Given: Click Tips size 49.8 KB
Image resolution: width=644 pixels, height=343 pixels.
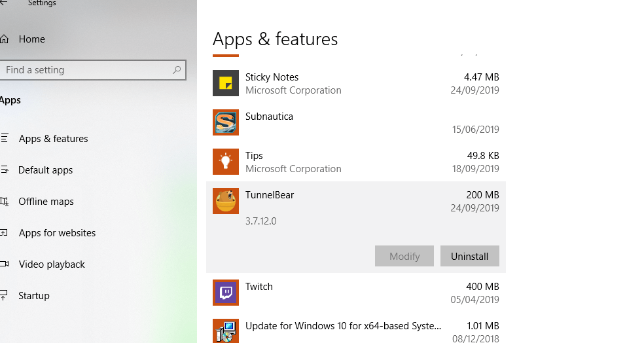Looking at the screenshot, I should pos(483,156).
